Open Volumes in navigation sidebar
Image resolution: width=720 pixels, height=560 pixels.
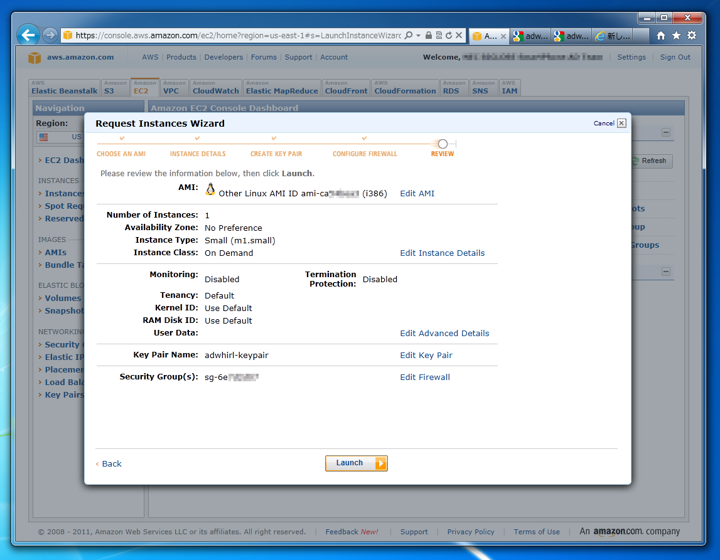click(x=63, y=298)
